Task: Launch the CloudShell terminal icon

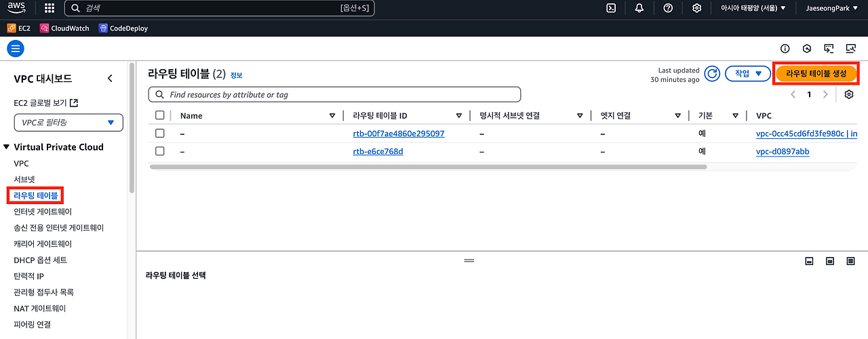Action: point(611,8)
